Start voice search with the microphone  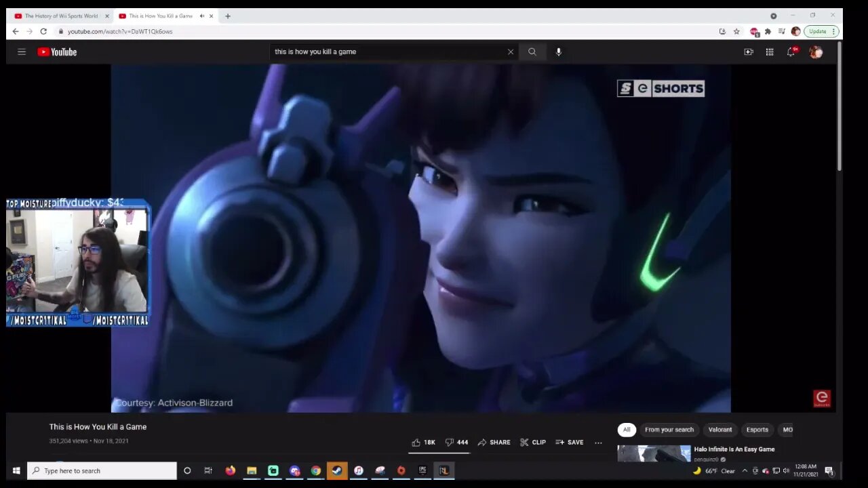[558, 52]
